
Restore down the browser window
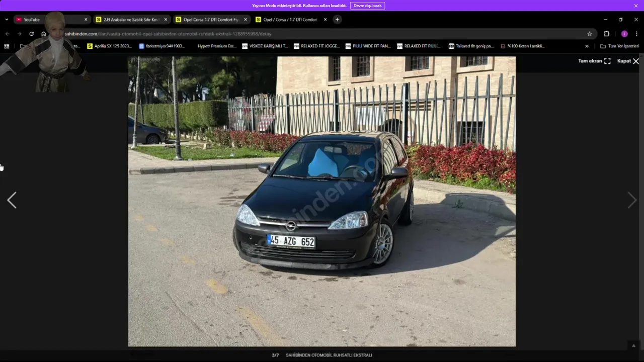[620, 20]
